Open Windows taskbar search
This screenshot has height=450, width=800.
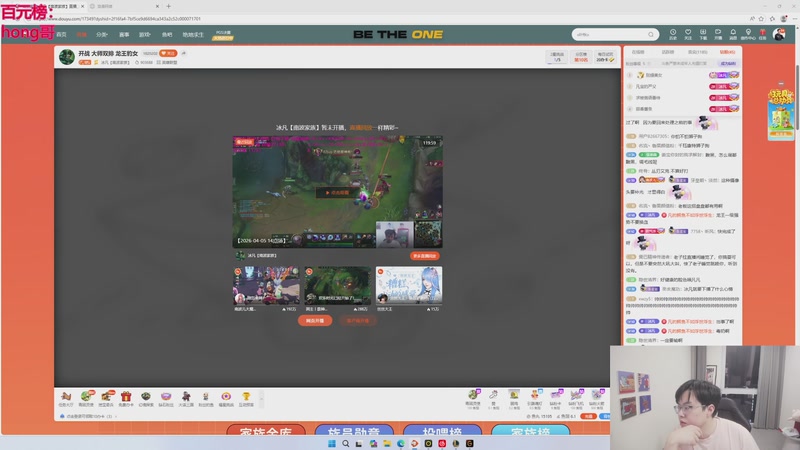click(345, 443)
